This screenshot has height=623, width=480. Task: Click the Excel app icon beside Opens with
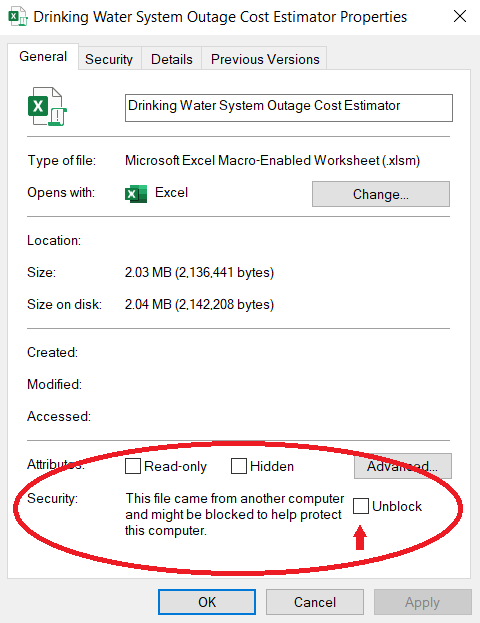136,194
